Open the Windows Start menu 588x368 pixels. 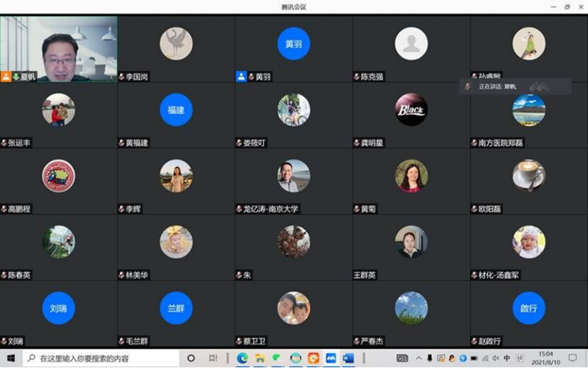click(11, 358)
